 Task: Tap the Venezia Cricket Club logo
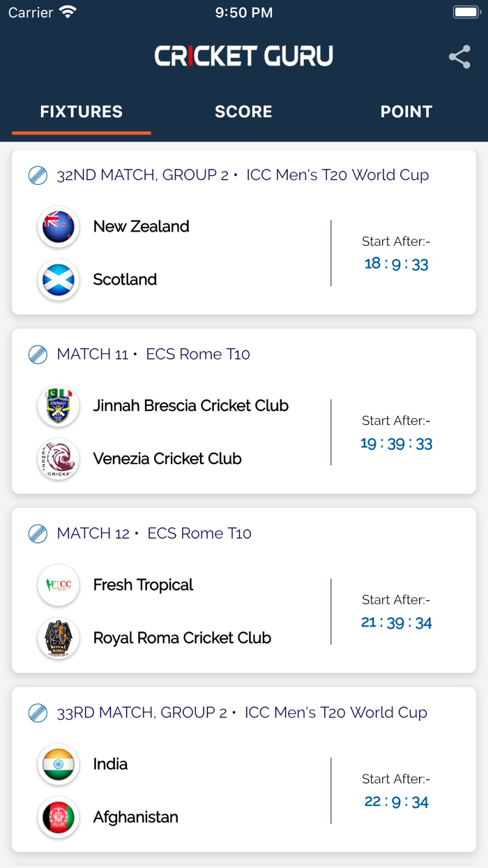point(58,459)
